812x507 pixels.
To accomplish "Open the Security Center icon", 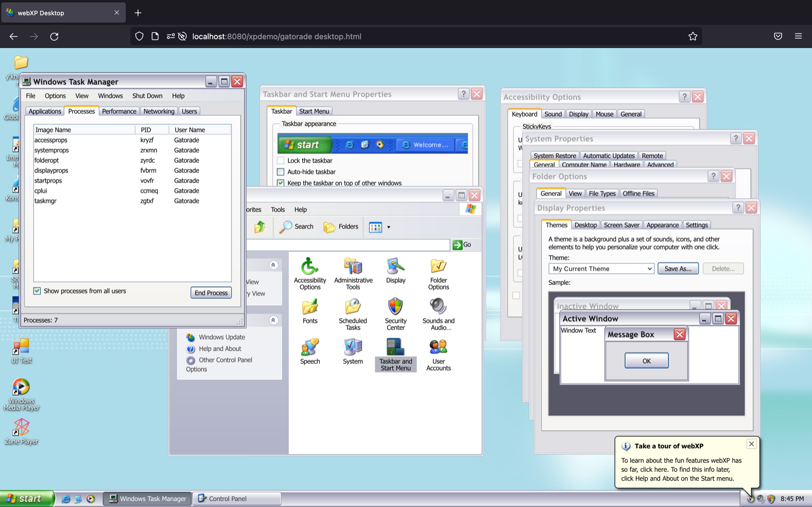I will [395, 314].
